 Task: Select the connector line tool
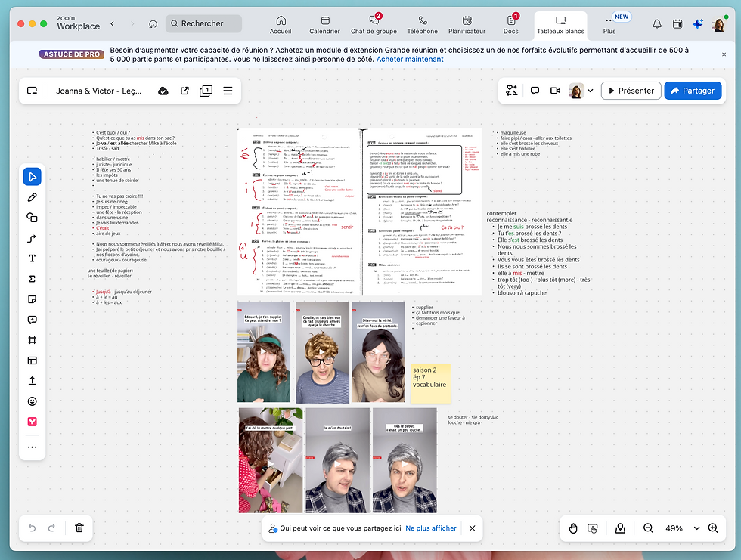pos(32,239)
